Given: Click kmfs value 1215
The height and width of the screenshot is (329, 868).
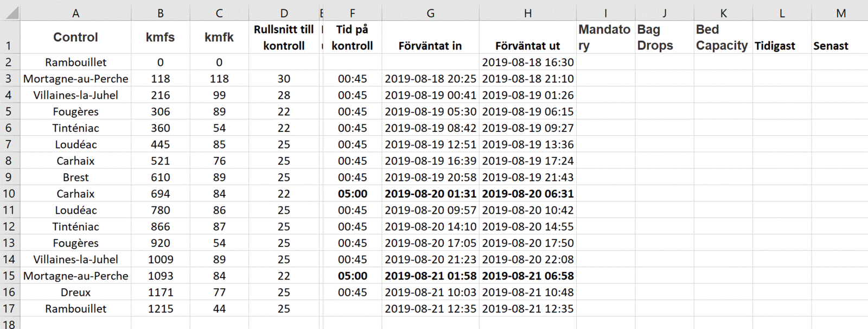Looking at the screenshot, I should click(161, 308).
